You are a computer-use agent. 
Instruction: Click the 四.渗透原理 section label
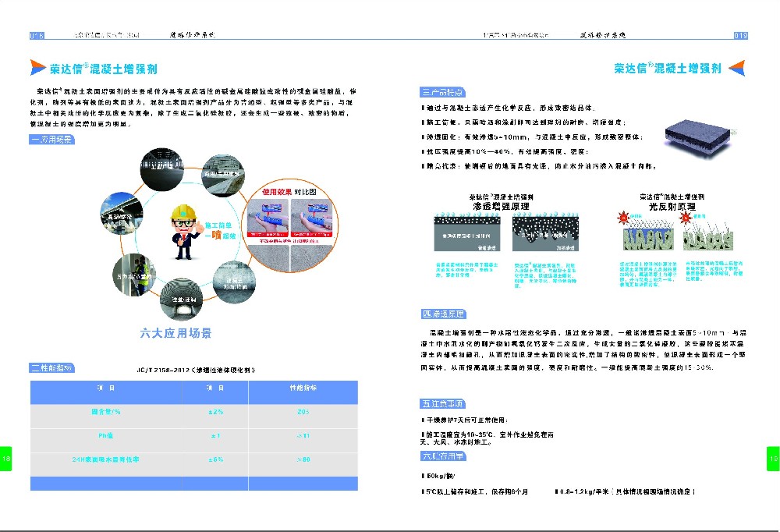pyautogui.click(x=443, y=314)
